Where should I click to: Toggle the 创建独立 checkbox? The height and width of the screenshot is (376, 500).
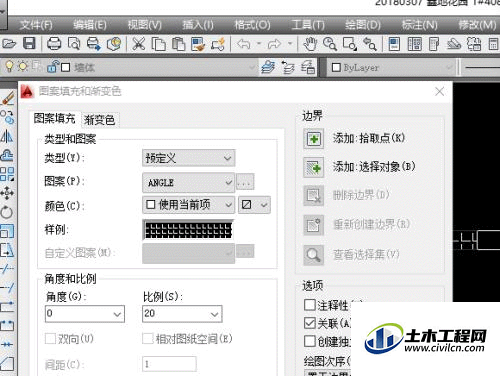click(310, 341)
